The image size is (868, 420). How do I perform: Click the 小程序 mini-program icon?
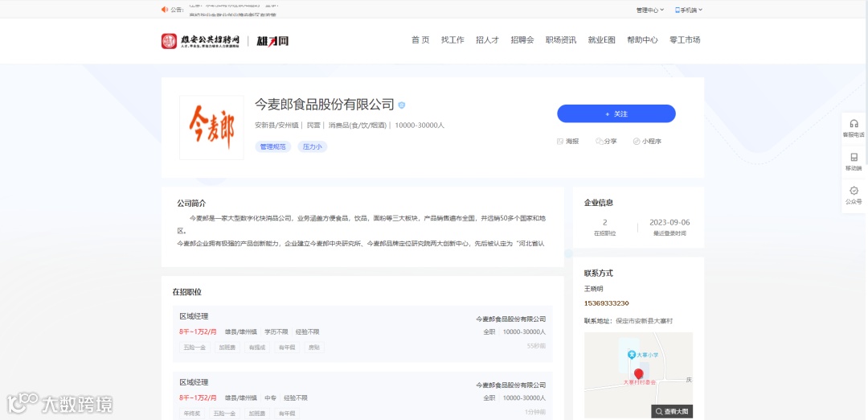point(637,142)
